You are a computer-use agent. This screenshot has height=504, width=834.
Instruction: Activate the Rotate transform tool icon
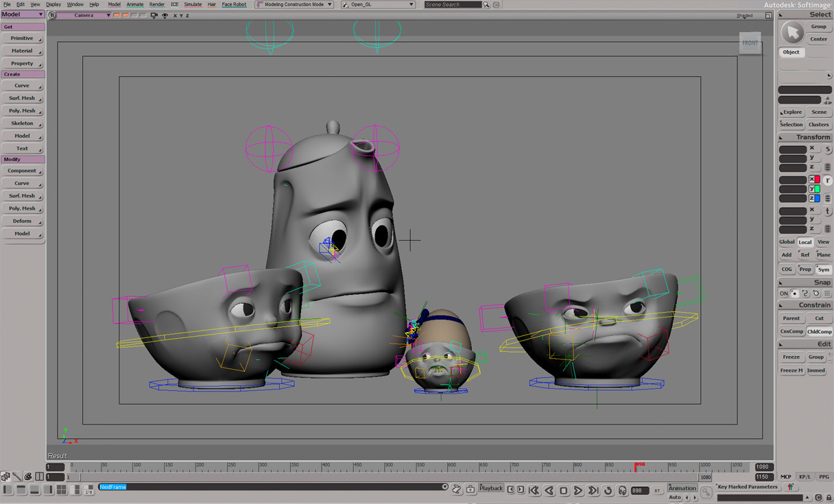click(x=828, y=180)
